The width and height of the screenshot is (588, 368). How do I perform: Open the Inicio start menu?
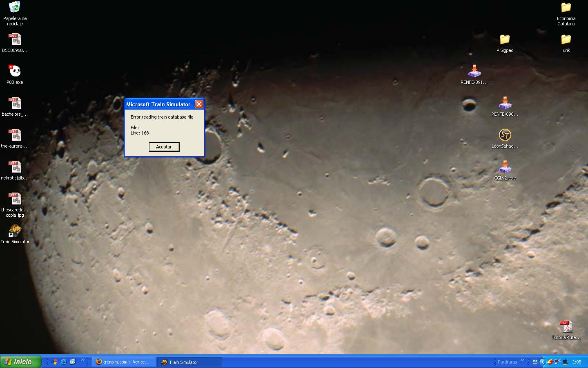(x=21, y=362)
